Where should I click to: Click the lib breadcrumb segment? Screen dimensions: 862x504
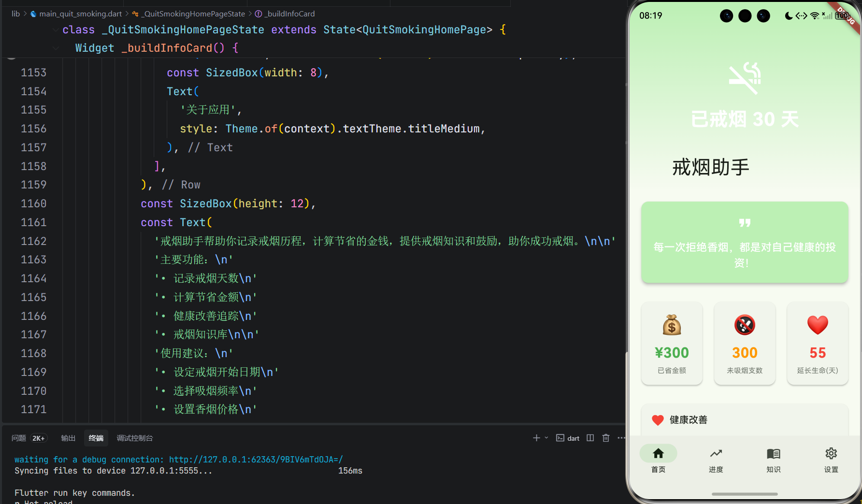tap(16, 14)
